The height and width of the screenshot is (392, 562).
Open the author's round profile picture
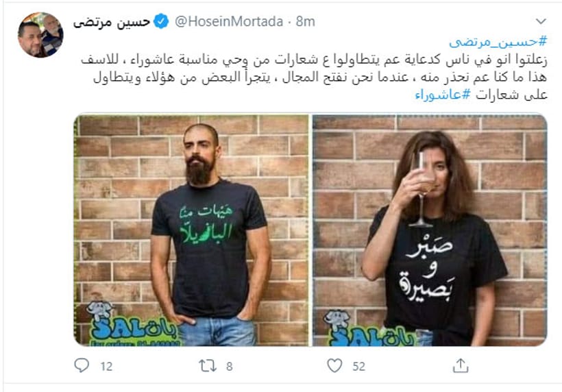(x=40, y=35)
